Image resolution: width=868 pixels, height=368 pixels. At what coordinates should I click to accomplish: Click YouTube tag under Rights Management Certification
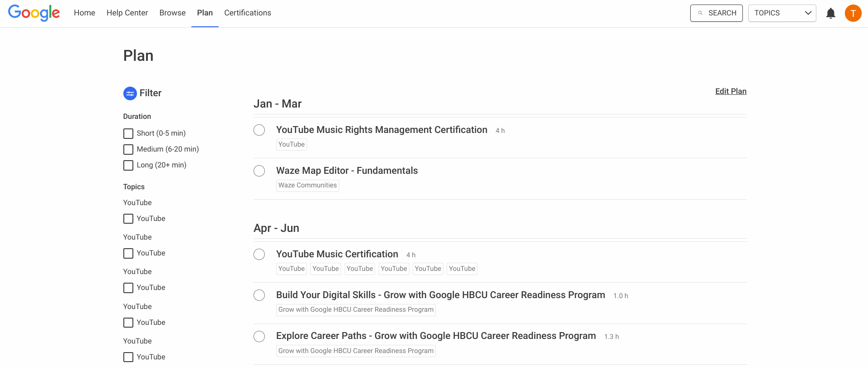[292, 145]
